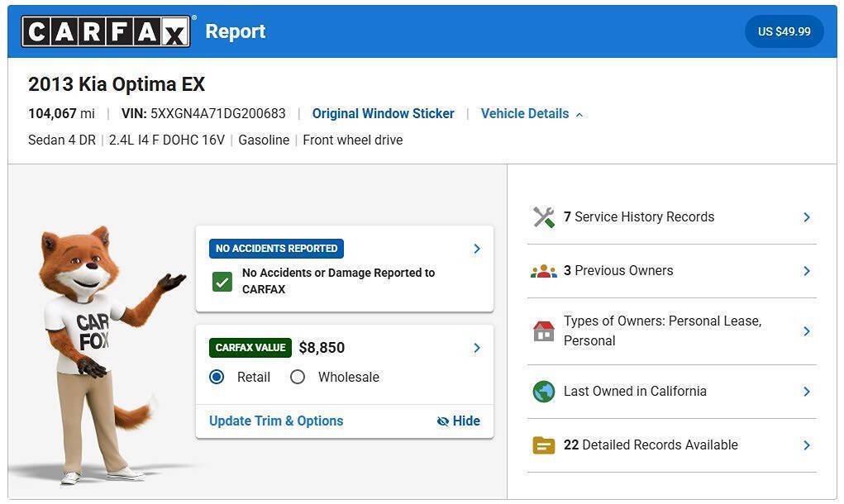Click the house Types of Owners icon
Viewport: 844px width, 504px height.
coord(544,330)
